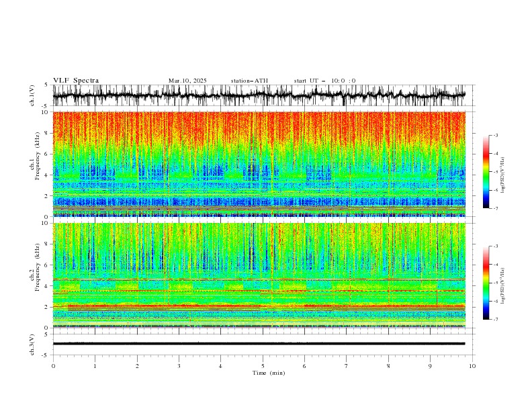Select the ch.2 "Frequency (kHz)" axis label
Image resolution: width=532 pixels, height=411 pixels.
click(x=38, y=267)
